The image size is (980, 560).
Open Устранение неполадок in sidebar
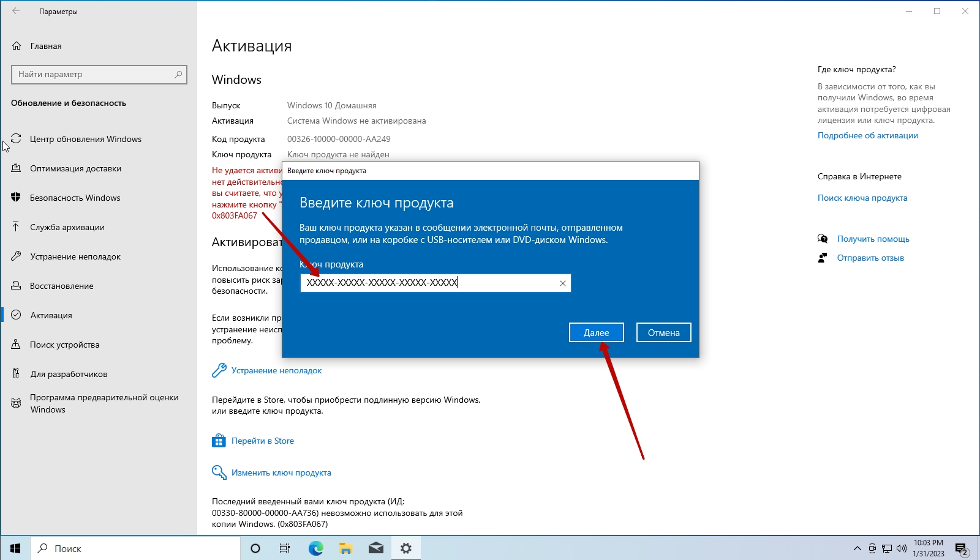pos(75,256)
